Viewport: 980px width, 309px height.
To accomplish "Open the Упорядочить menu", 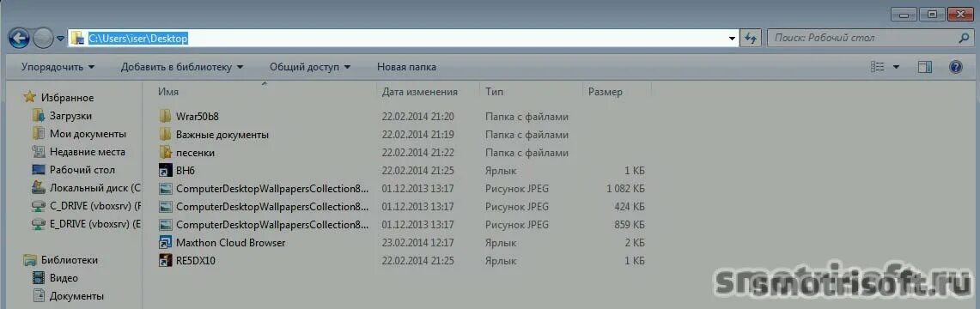I will tap(58, 67).
